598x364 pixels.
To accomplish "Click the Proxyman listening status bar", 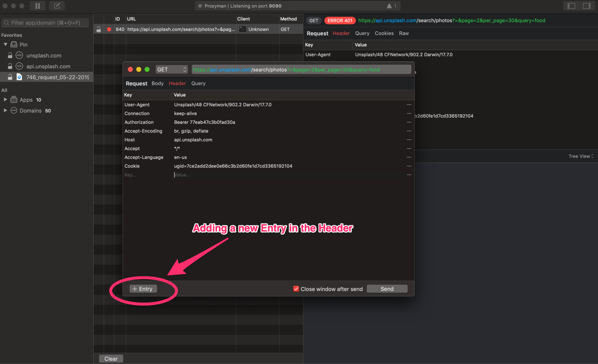I will [x=298, y=6].
